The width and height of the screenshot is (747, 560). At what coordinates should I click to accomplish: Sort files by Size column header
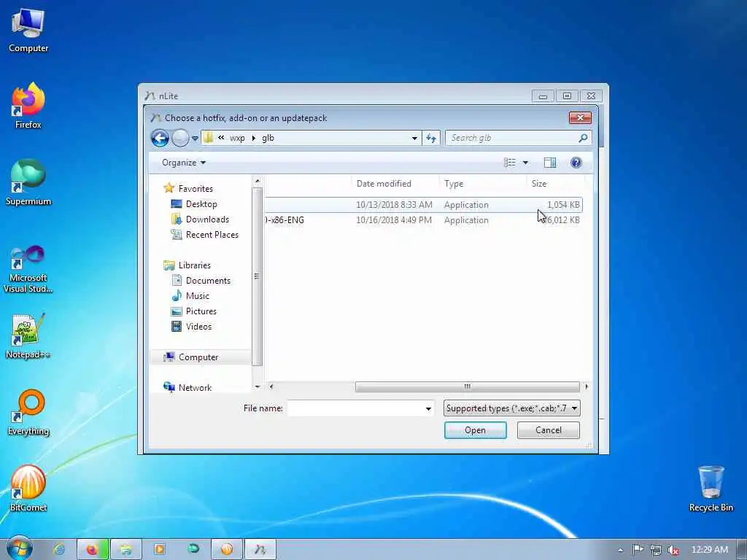click(x=555, y=184)
